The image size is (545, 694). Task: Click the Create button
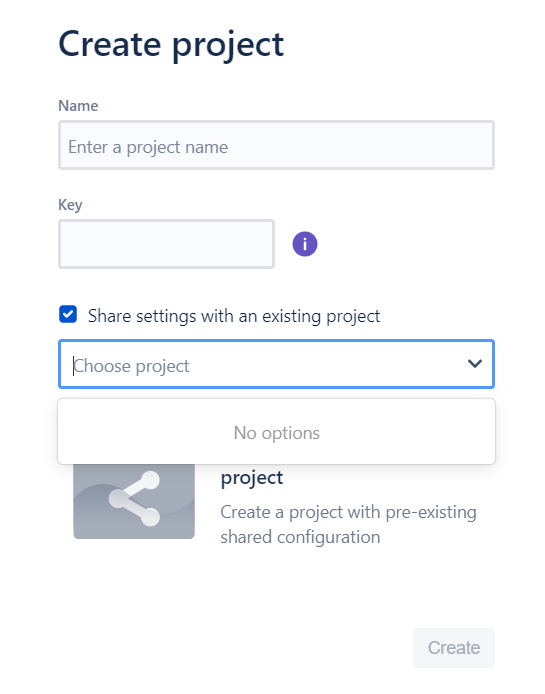(x=454, y=648)
